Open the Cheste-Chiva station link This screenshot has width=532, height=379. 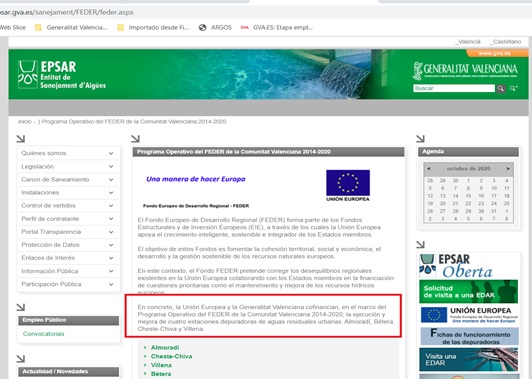pyautogui.click(x=171, y=356)
